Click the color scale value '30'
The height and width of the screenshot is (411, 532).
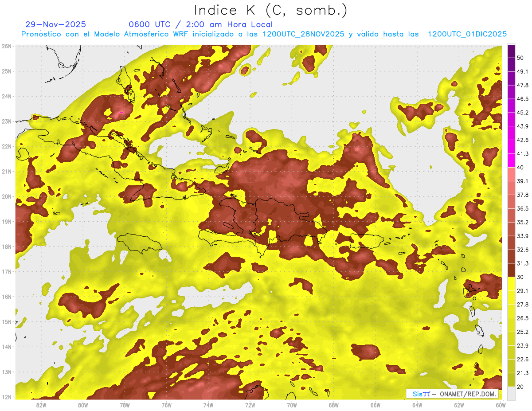(x=520, y=277)
